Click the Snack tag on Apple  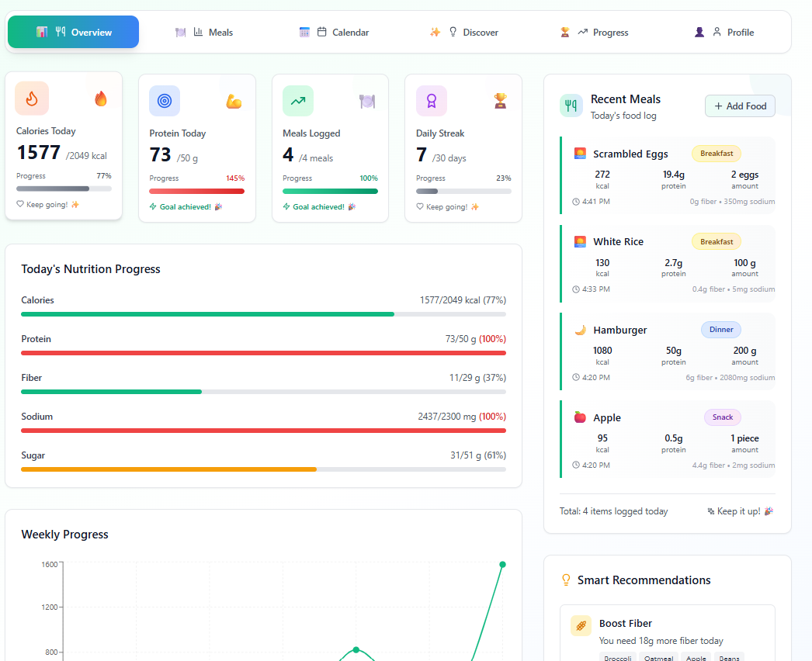(x=723, y=417)
